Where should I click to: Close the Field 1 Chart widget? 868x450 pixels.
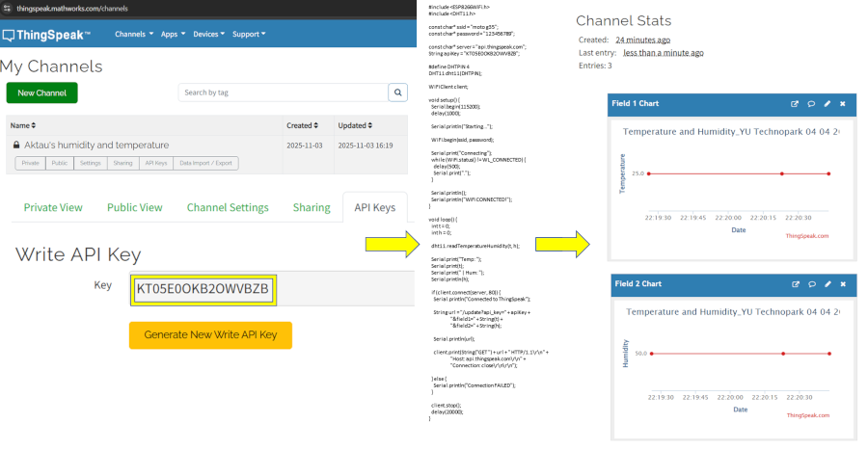[x=843, y=104]
